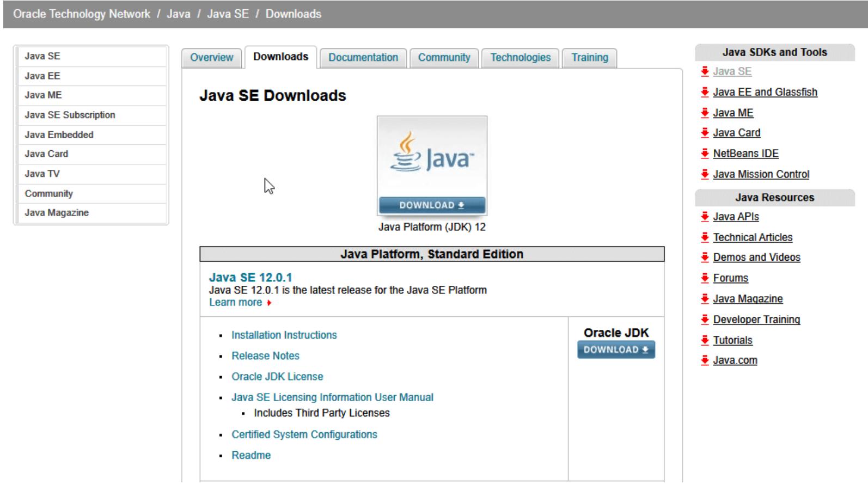Screen dimensions: 868x485
Task: Open Java SE Licensing Information User Manual
Action: coord(332,397)
